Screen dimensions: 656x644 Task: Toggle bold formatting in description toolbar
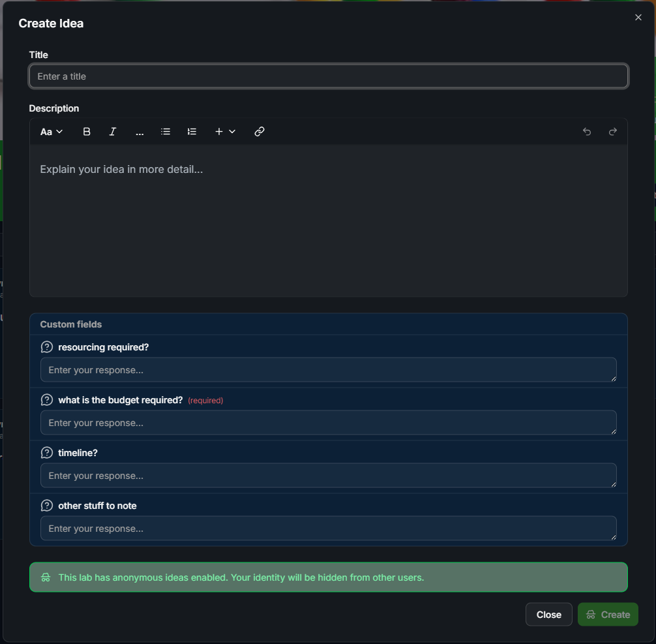coord(87,132)
